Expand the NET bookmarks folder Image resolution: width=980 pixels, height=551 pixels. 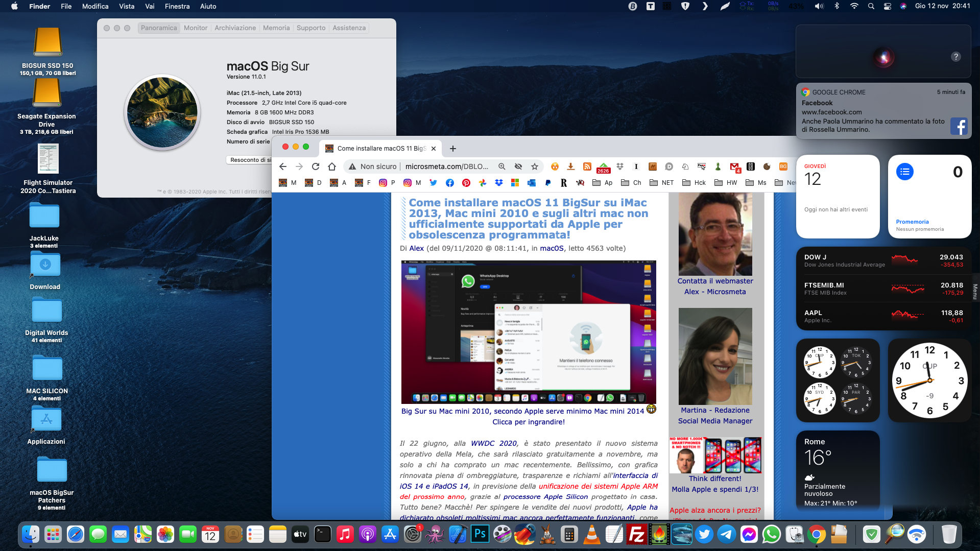[661, 183]
